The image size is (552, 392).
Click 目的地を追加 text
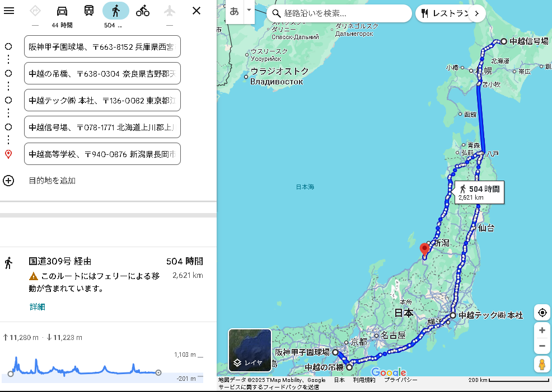coord(52,181)
